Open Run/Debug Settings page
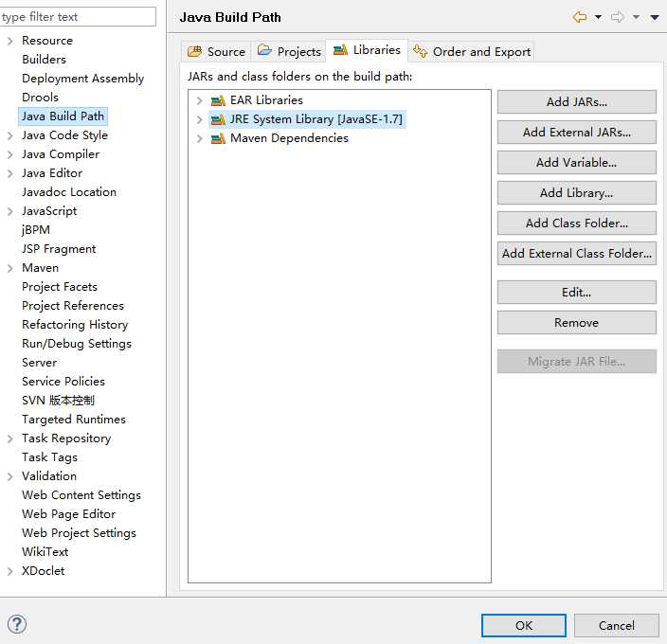Viewport: 667px width, 644px height. pyautogui.click(x=77, y=344)
